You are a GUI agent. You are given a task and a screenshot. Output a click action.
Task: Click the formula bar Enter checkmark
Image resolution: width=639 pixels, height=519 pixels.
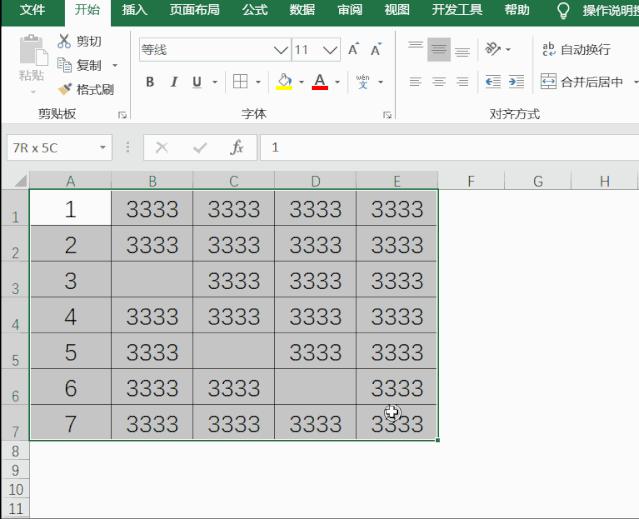click(x=200, y=147)
